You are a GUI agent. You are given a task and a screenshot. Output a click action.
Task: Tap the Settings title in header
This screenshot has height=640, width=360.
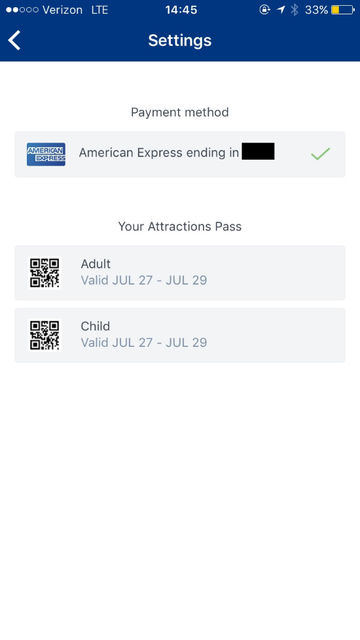click(180, 40)
